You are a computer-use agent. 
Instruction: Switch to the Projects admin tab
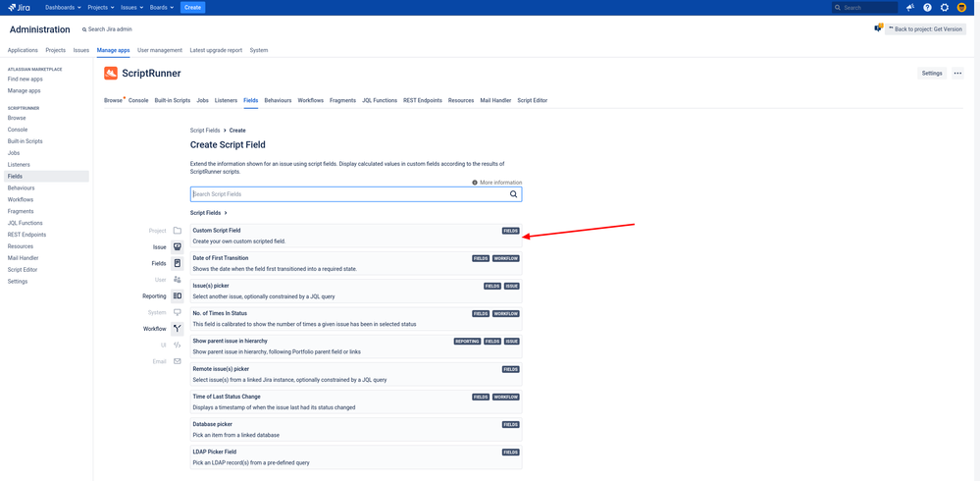[x=56, y=50]
